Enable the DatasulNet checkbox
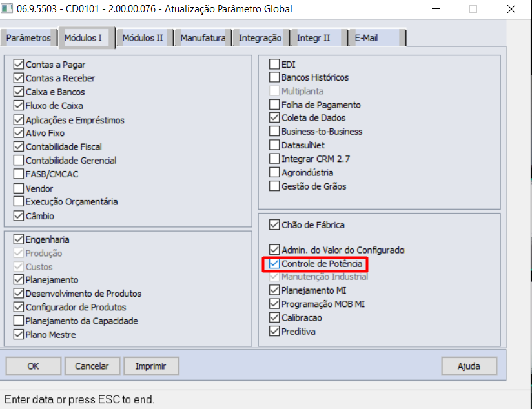532x409 pixels. click(x=274, y=145)
